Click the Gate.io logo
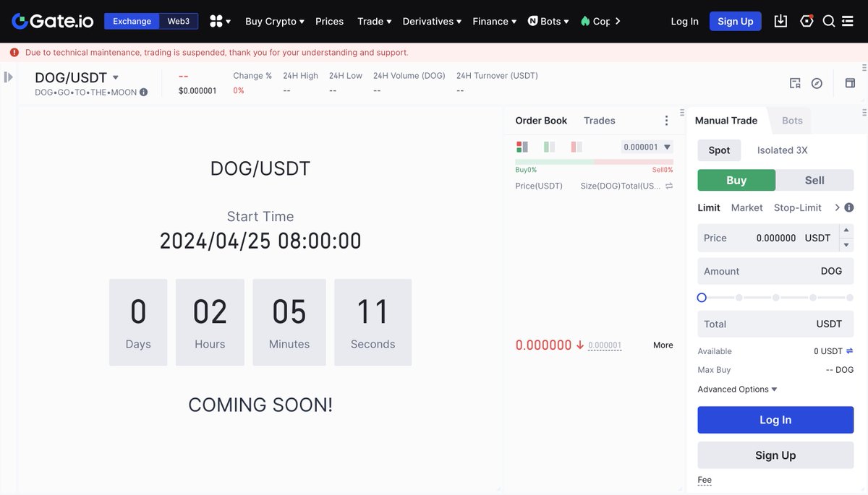The image size is (868, 495). (x=52, y=21)
